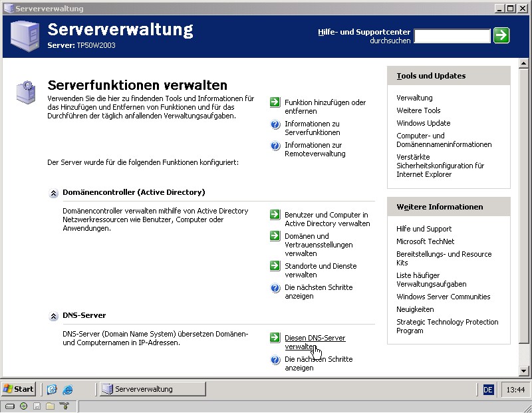Screen dimensions: 532x413
Task: Click the help icon for DNS-Server's nächsten Schritte
Action: 275,360
